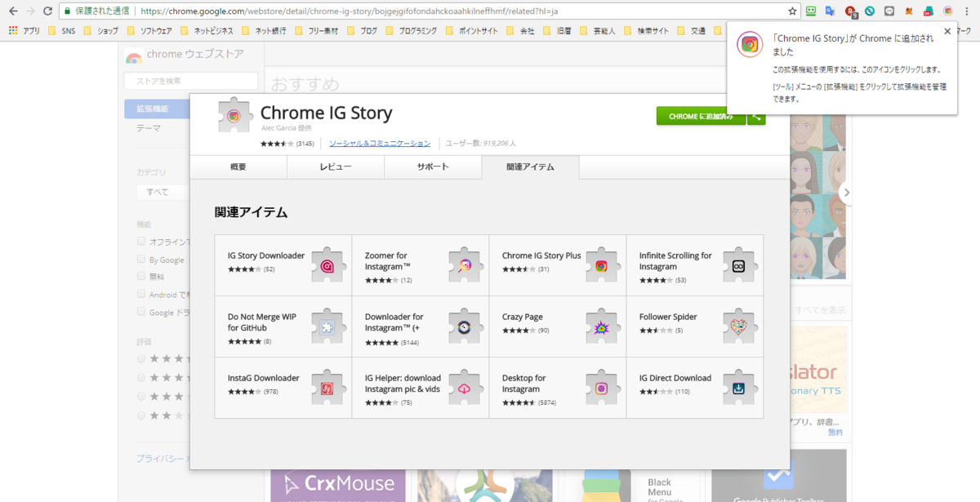The width and height of the screenshot is (980, 502).
Task: Toggle the Google ドライブ checkbox
Action: tap(141, 312)
